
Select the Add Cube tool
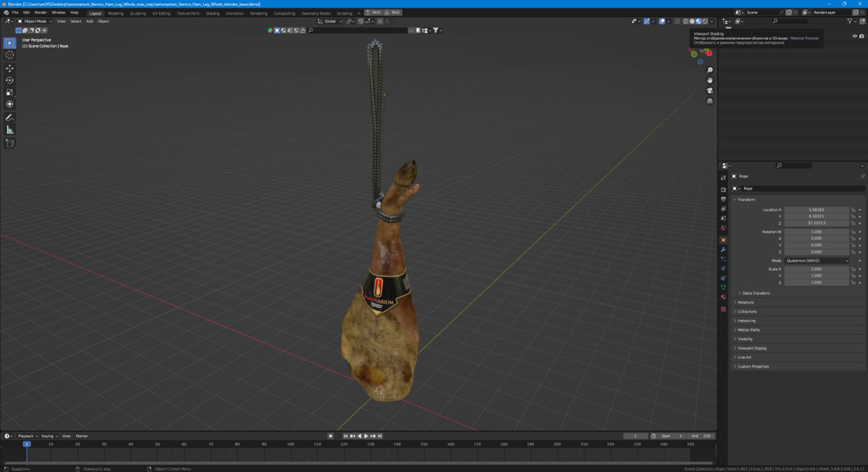9,143
